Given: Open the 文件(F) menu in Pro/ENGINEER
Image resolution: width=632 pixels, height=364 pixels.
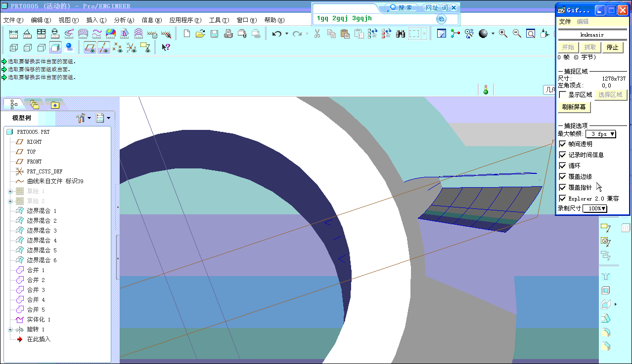Looking at the screenshot, I should pos(13,20).
